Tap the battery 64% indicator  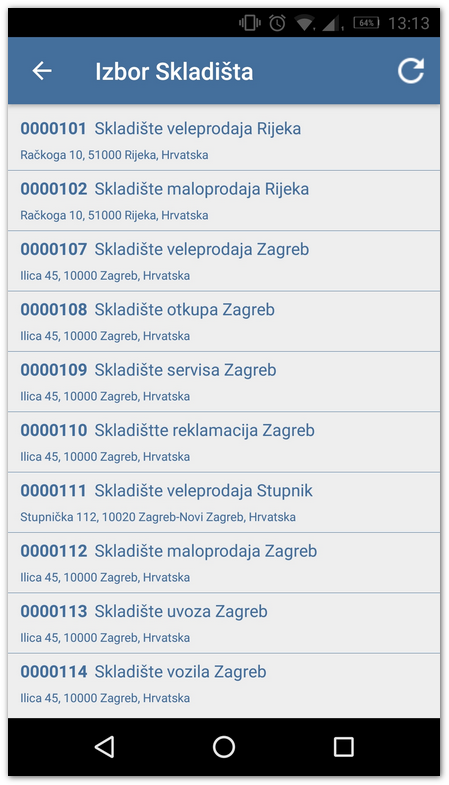(366, 23)
